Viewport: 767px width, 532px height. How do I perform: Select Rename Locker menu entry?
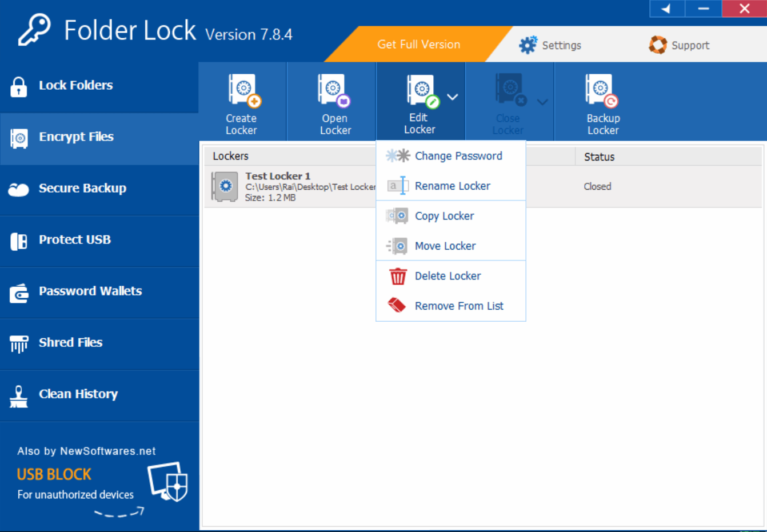(452, 186)
